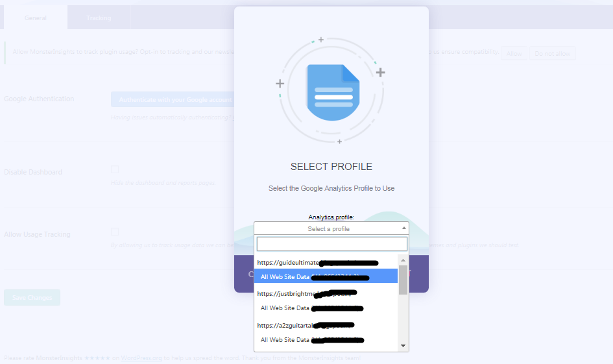Open the General settings tab
The image size is (613, 364).
[36, 18]
